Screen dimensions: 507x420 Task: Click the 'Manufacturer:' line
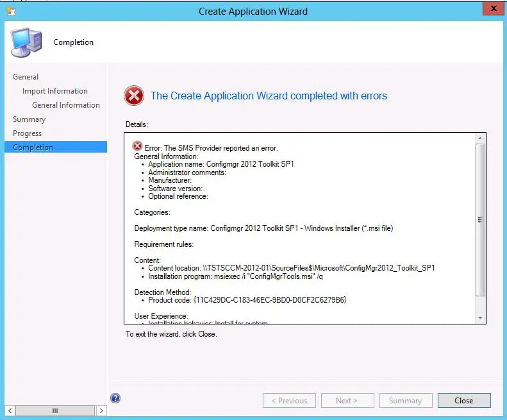point(170,180)
